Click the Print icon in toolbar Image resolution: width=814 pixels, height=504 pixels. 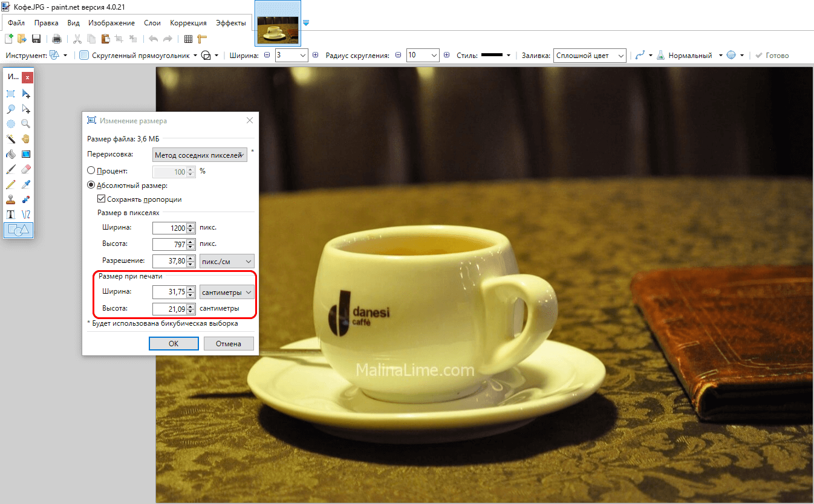tap(57, 39)
